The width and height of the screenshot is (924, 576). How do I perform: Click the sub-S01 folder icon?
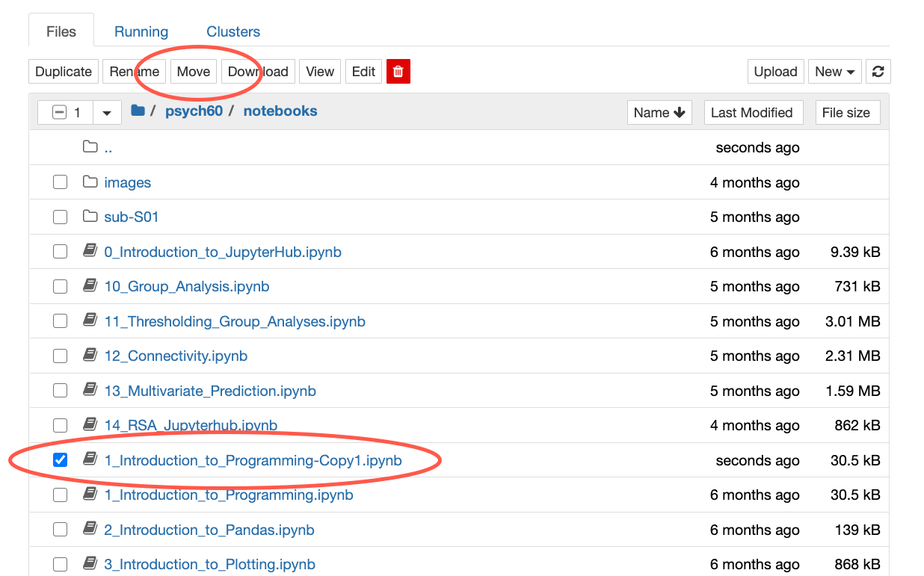pos(90,217)
